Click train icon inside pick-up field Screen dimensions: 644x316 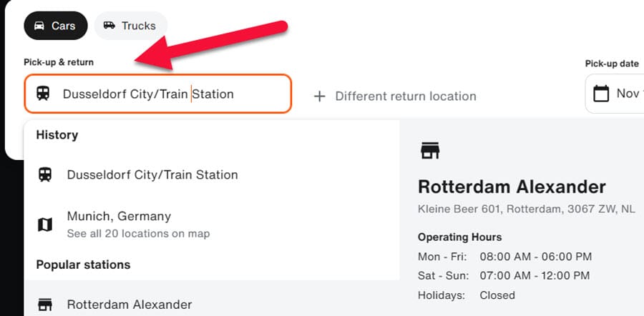(x=43, y=94)
